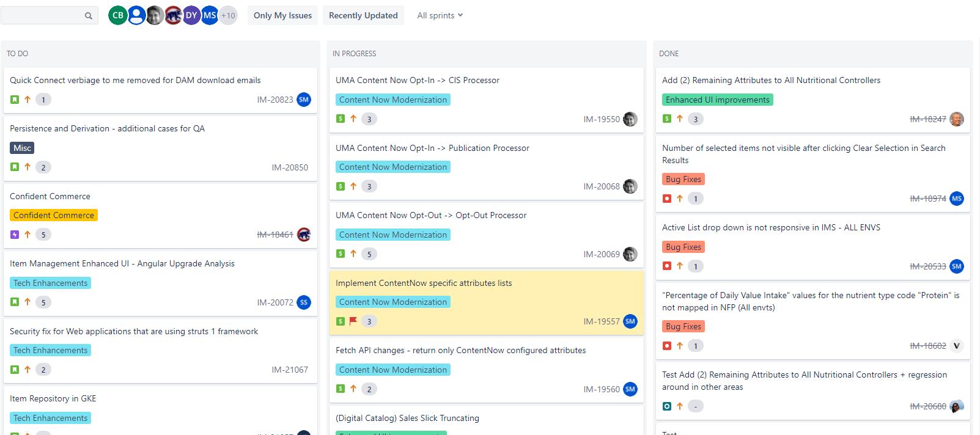Click Enhanced UI improvements epic label
This screenshot has height=435, width=980.
pos(718,100)
